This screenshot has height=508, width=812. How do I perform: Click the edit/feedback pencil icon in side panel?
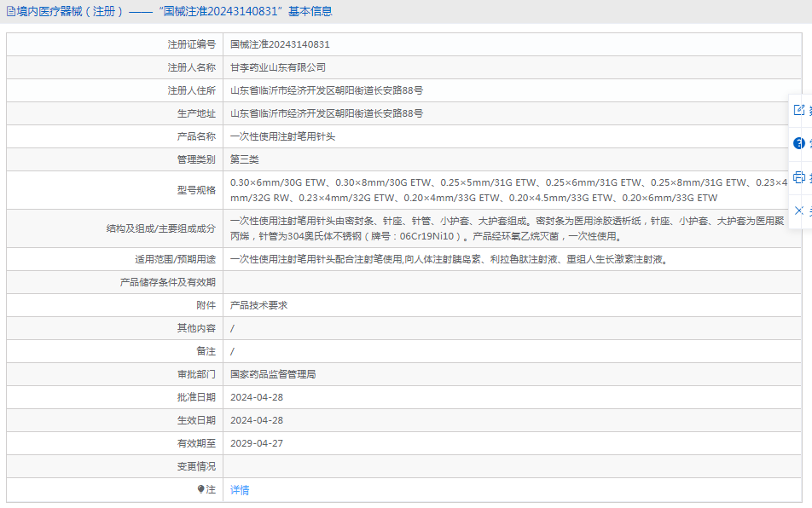[799, 110]
